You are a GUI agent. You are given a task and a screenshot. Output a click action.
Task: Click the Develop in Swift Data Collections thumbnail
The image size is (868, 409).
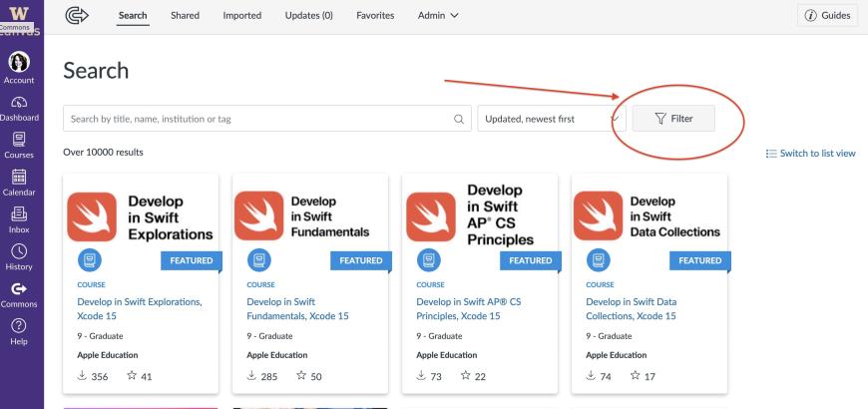(649, 216)
